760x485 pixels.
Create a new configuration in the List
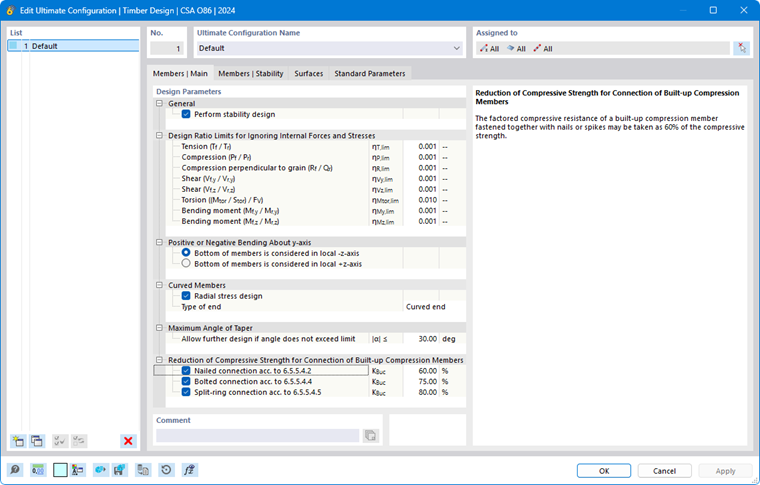coord(18,441)
